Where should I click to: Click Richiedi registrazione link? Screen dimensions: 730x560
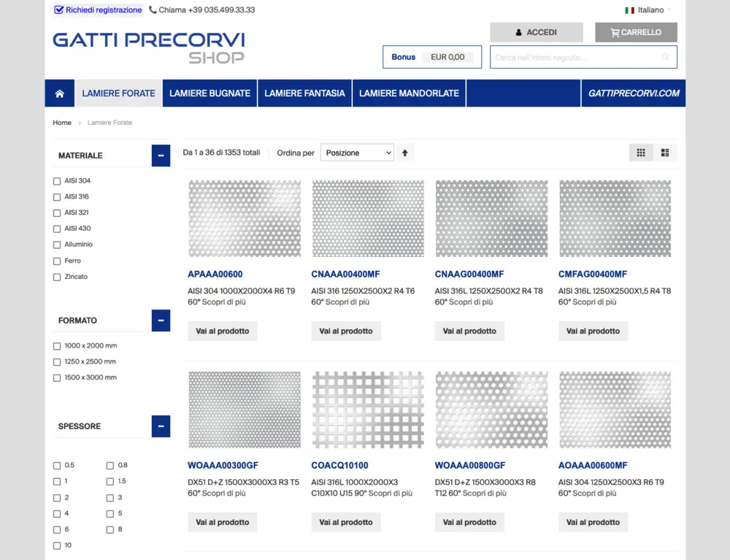tap(99, 9)
